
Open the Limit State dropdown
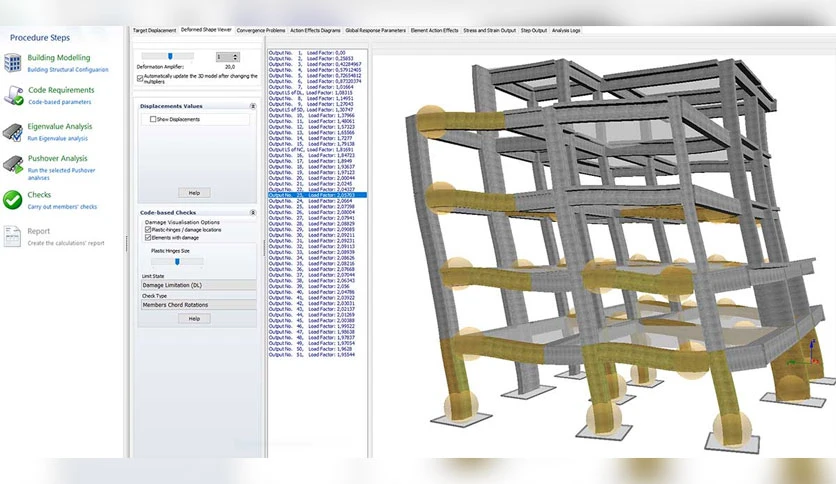pyautogui.click(x=198, y=285)
